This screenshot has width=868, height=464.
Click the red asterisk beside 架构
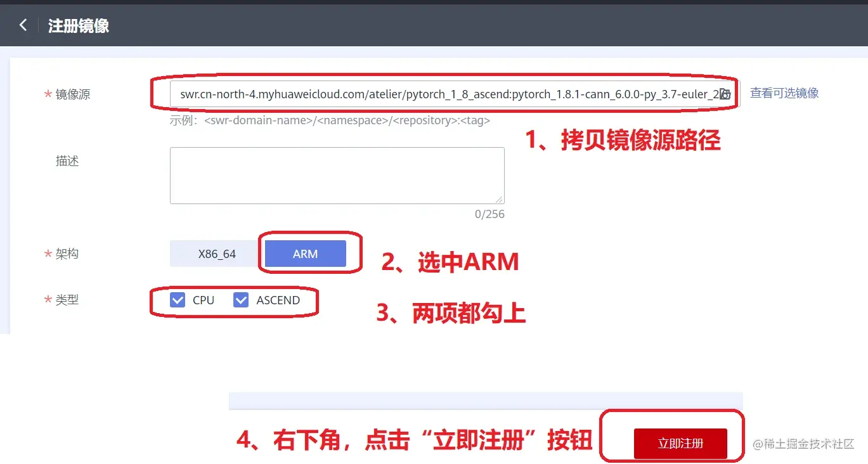click(x=48, y=254)
